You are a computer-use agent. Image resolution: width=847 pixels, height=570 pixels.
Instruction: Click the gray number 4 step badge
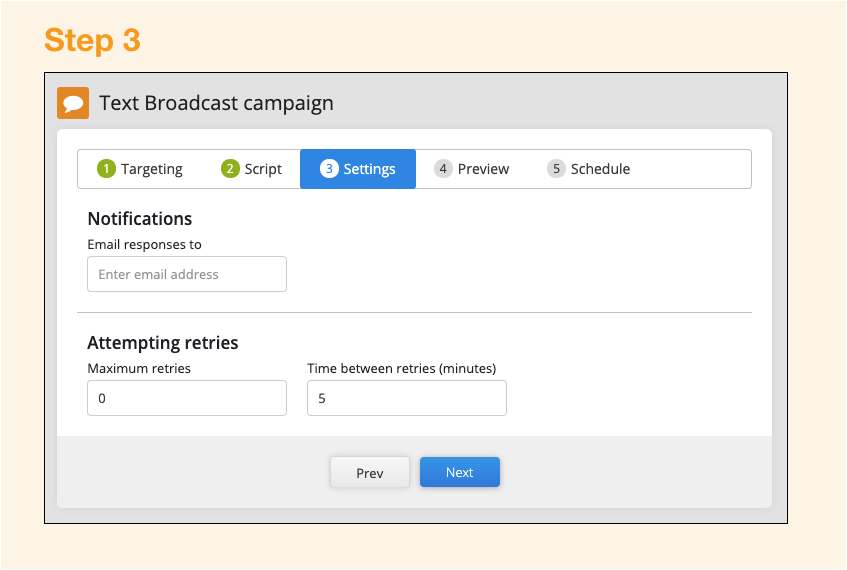(443, 169)
